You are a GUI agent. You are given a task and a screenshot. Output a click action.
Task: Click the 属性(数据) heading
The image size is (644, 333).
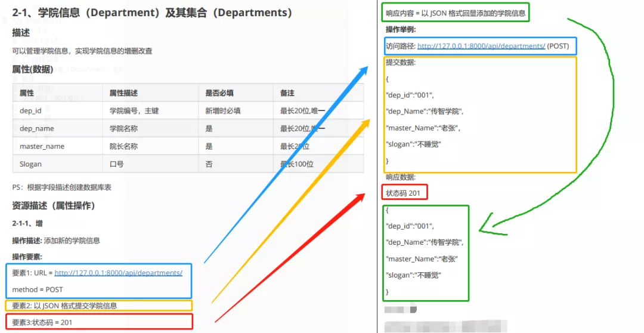click(x=33, y=69)
